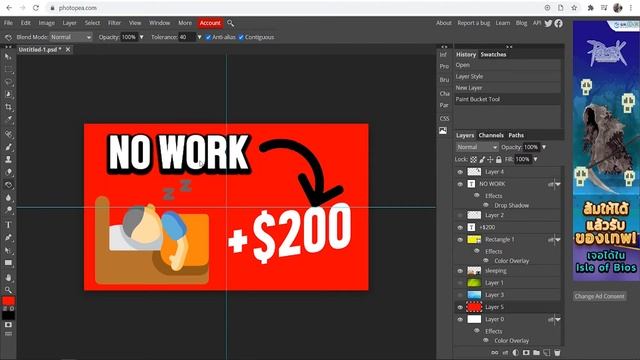Select the Eraser tool
640x360 pixels.
click(8, 172)
